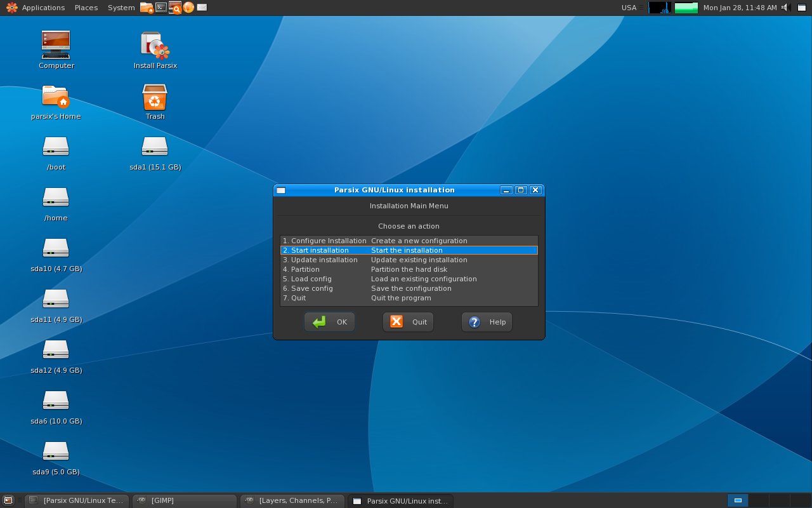812x508 pixels.
Task: Select '2. Start installation' list row
Action: (x=409, y=250)
